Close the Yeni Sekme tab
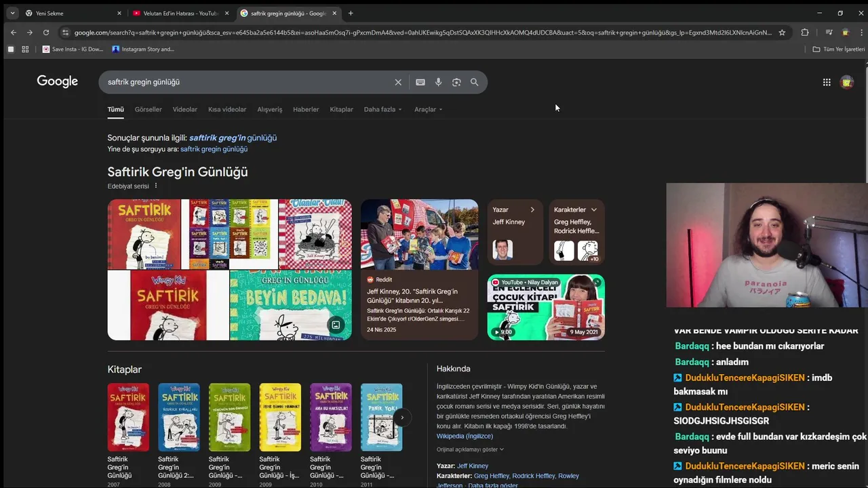Viewport: 868px width, 488px height. coord(119,13)
